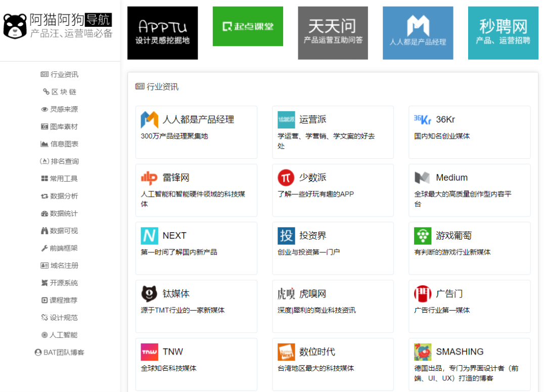The width and height of the screenshot is (546, 392).
Task: Click the NEXT cyan N icon
Action: pyautogui.click(x=149, y=236)
